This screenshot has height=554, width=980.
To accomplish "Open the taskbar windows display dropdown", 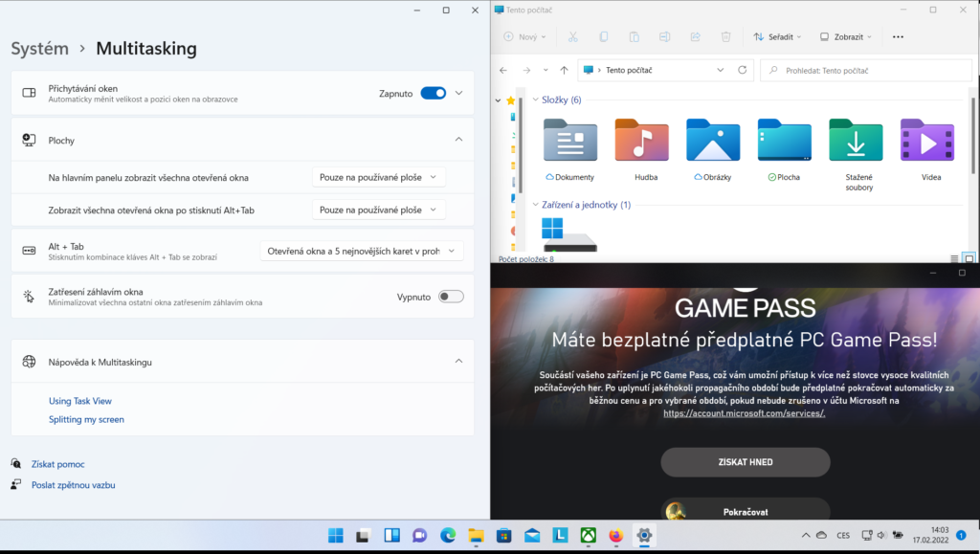I will (379, 177).
